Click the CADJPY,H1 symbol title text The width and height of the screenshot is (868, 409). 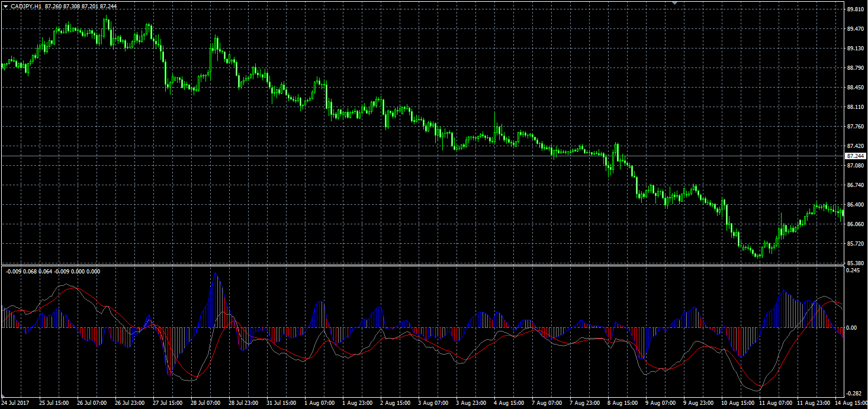pos(26,6)
